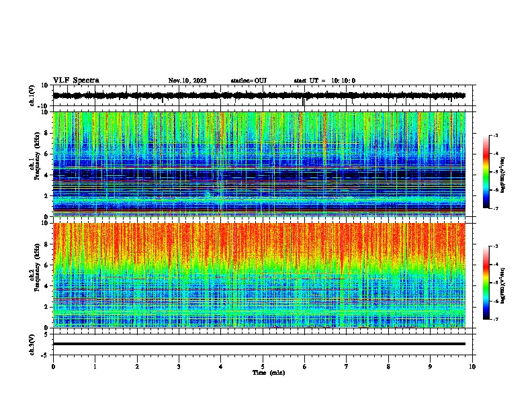The width and height of the screenshot is (532, 411).
Task: Click inside the ch.2 red-orange spectrogram panel
Action: [259, 275]
